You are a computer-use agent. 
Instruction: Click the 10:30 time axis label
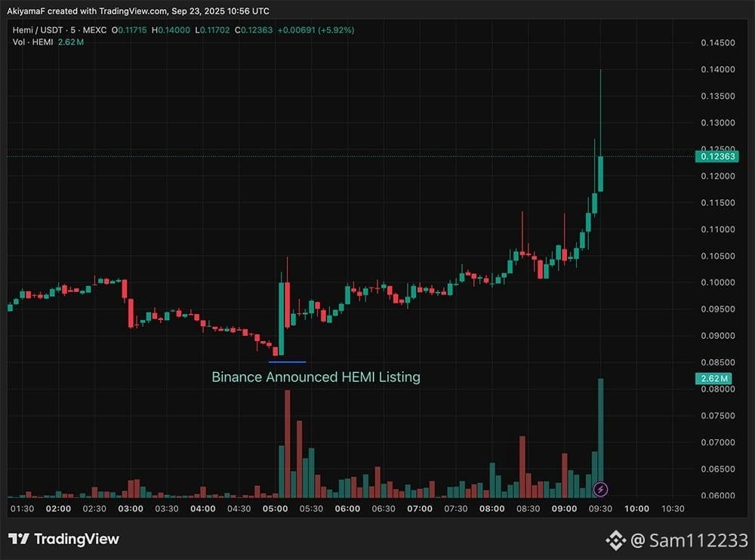point(673,509)
